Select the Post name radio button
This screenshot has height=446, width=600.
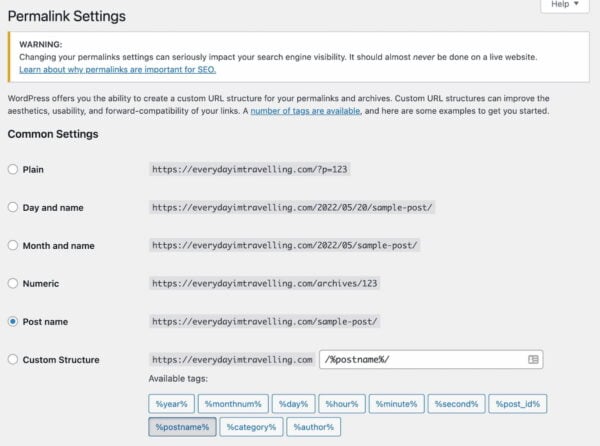pos(13,321)
